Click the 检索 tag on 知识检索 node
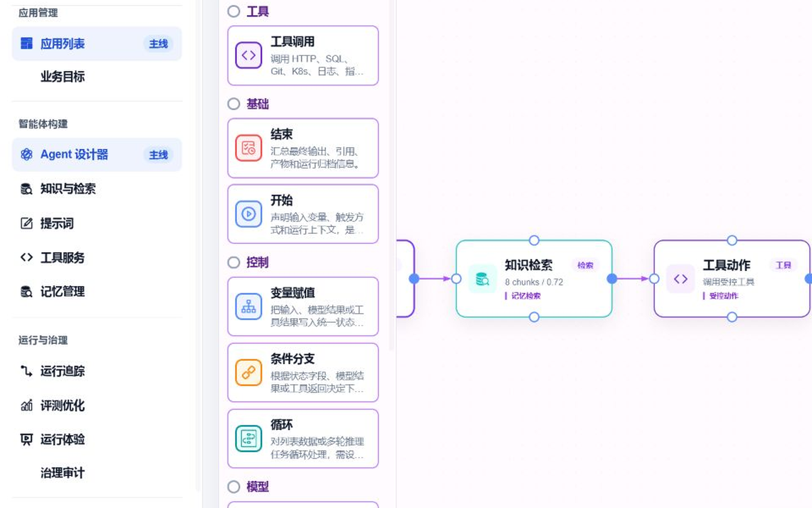The image size is (812, 508). point(585,265)
